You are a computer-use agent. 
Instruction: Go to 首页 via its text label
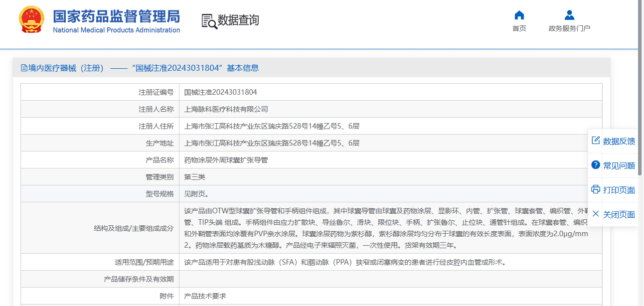(x=519, y=28)
